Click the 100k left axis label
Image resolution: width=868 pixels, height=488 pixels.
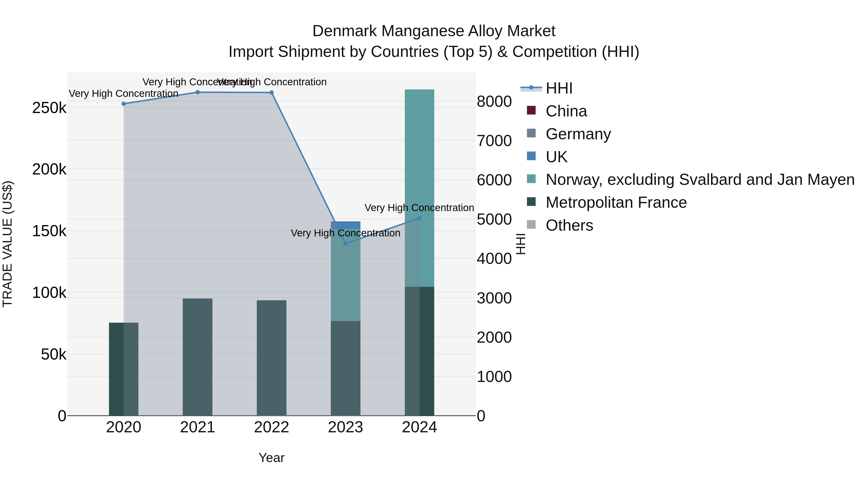pyautogui.click(x=49, y=293)
